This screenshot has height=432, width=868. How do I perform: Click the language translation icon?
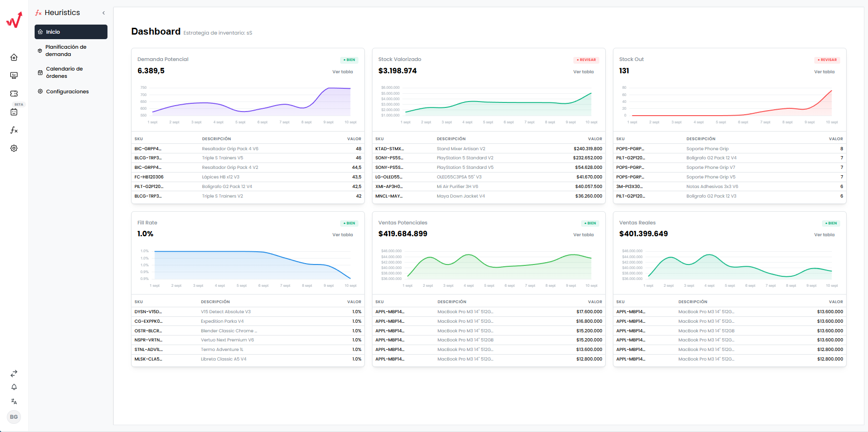click(14, 402)
